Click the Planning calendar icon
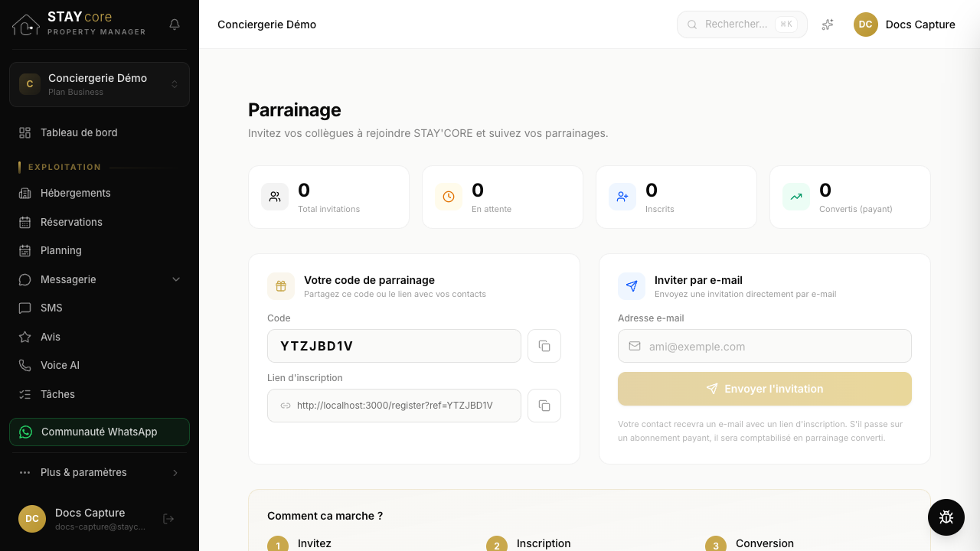This screenshot has height=551, width=980. pos(25,250)
